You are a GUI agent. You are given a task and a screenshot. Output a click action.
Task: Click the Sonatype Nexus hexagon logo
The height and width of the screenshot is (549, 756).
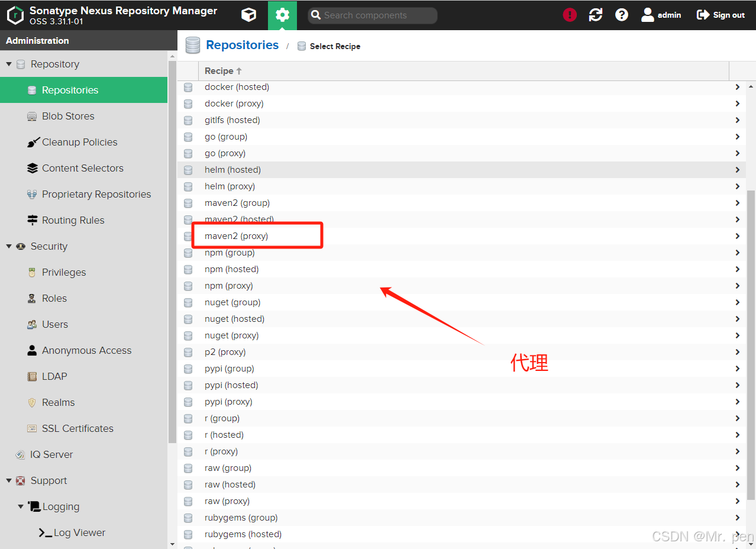coord(15,15)
